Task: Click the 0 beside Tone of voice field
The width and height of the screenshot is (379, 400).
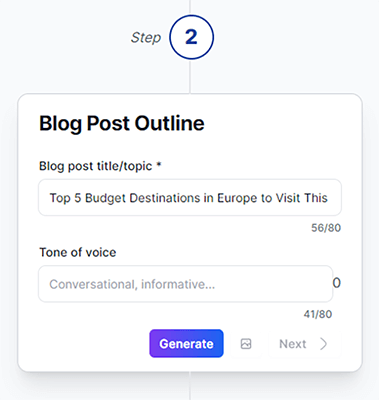Action: tap(337, 283)
